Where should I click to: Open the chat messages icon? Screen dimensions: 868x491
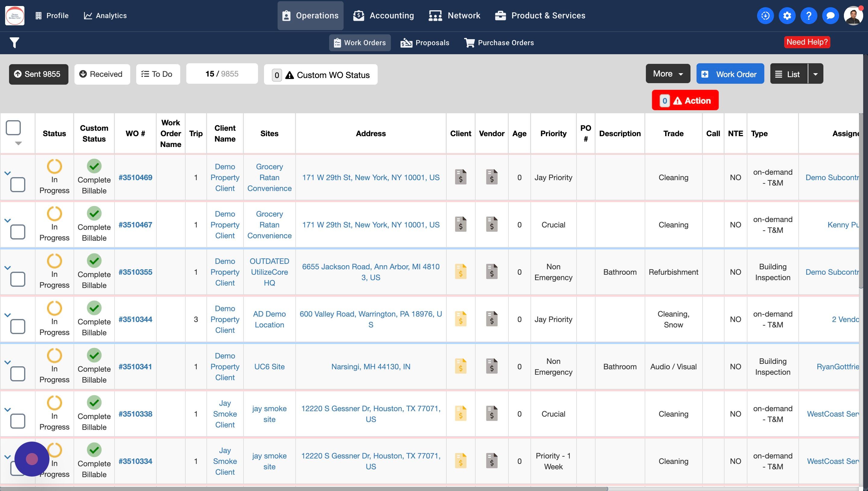830,15
